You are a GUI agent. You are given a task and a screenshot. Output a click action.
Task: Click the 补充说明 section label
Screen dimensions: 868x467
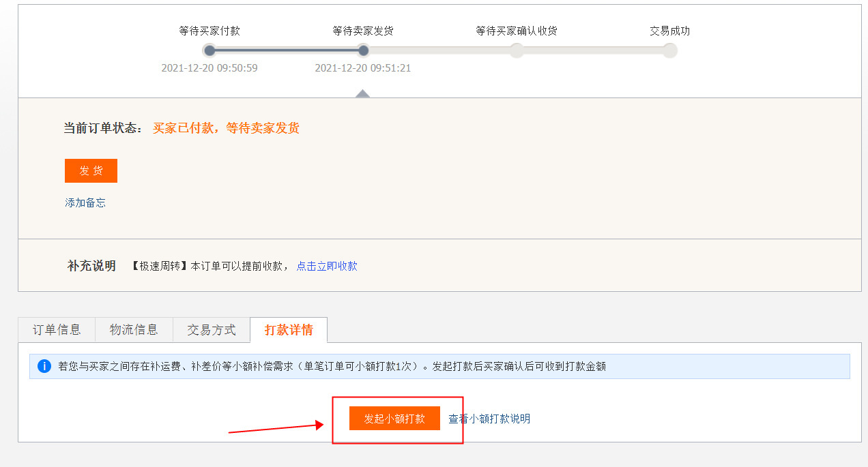pos(91,265)
